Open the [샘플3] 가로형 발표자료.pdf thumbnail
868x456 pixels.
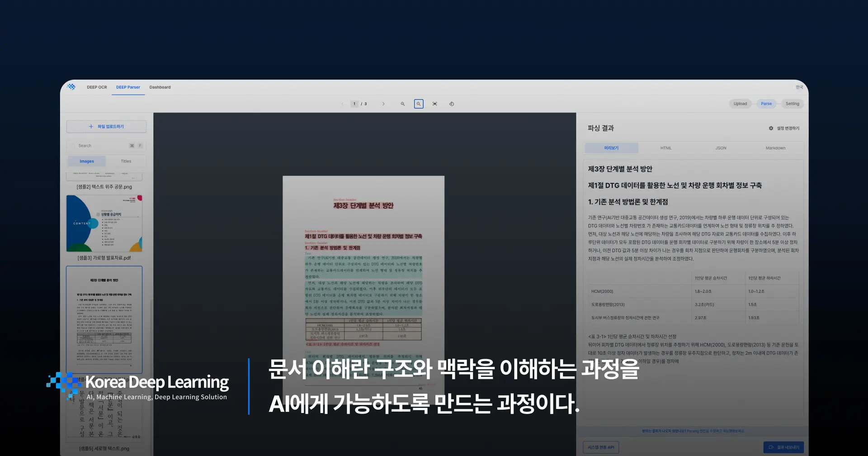coord(104,223)
